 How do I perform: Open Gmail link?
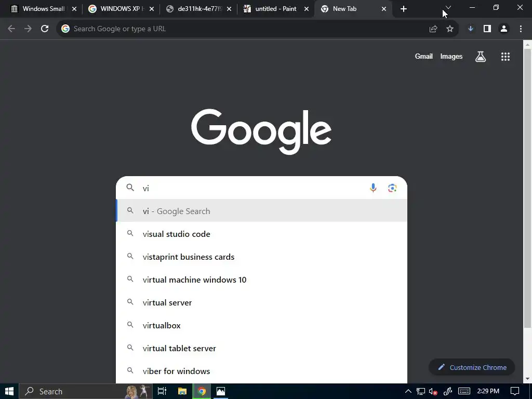(424, 56)
